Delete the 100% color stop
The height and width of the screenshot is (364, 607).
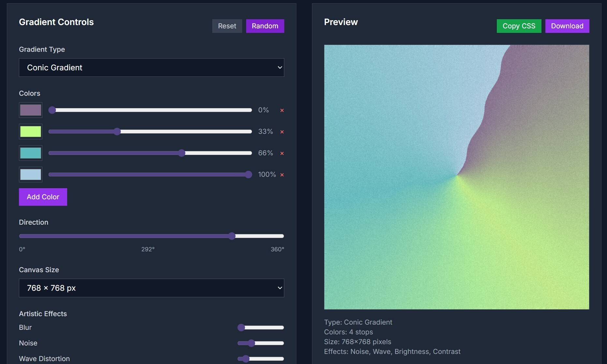(x=282, y=175)
